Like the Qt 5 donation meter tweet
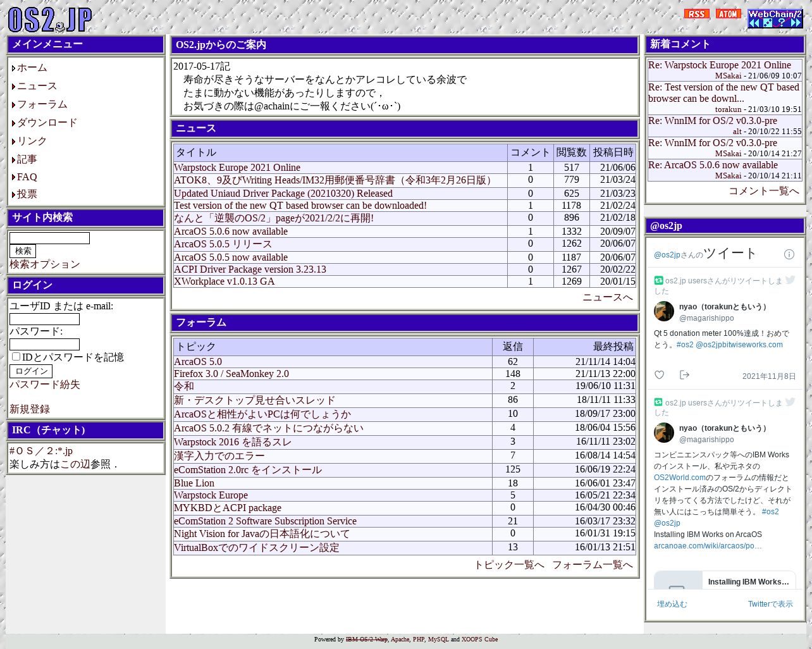 pyautogui.click(x=659, y=375)
